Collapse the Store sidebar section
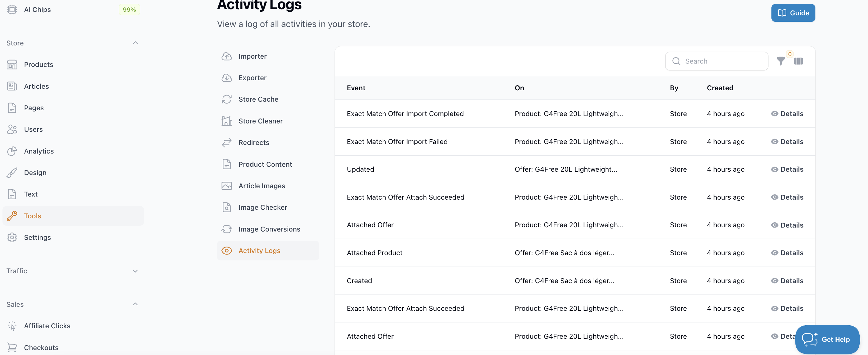This screenshot has width=868, height=355. tap(135, 43)
